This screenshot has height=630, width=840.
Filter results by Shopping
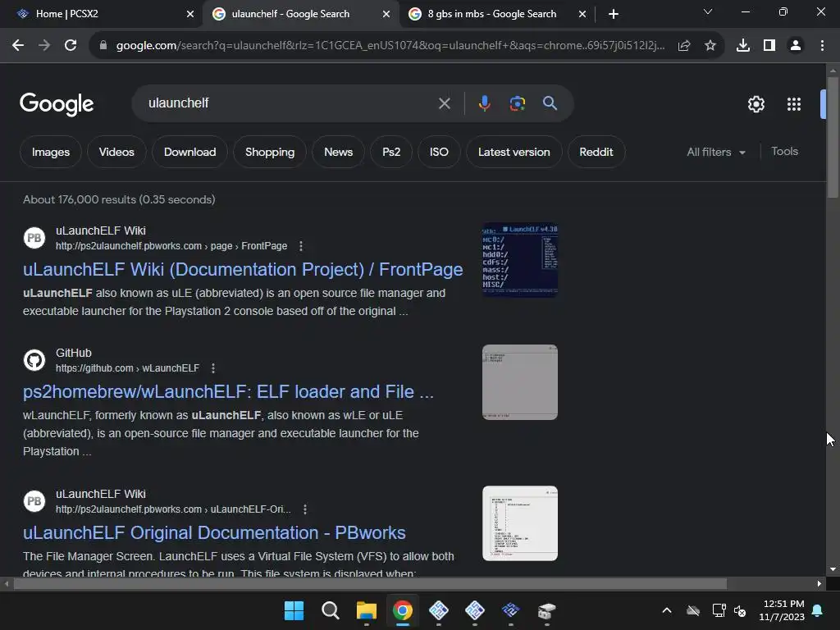(x=270, y=152)
